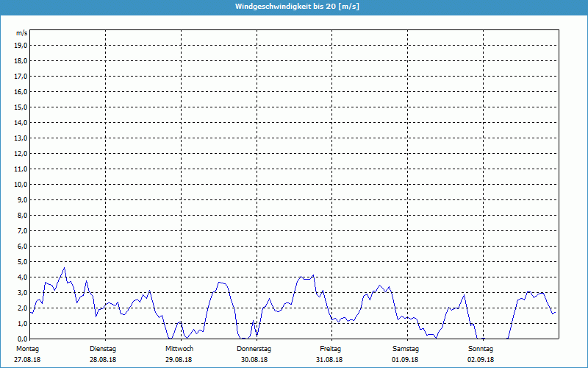
Task: Select the 5,0 y-axis label
Action: [21, 261]
